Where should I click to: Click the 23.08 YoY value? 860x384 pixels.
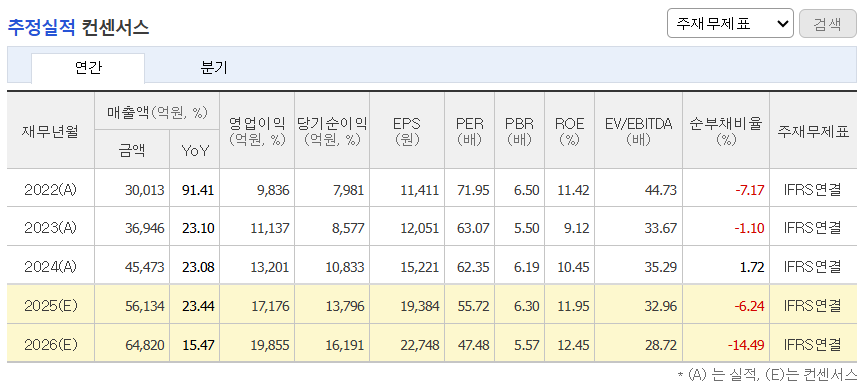tap(198, 267)
